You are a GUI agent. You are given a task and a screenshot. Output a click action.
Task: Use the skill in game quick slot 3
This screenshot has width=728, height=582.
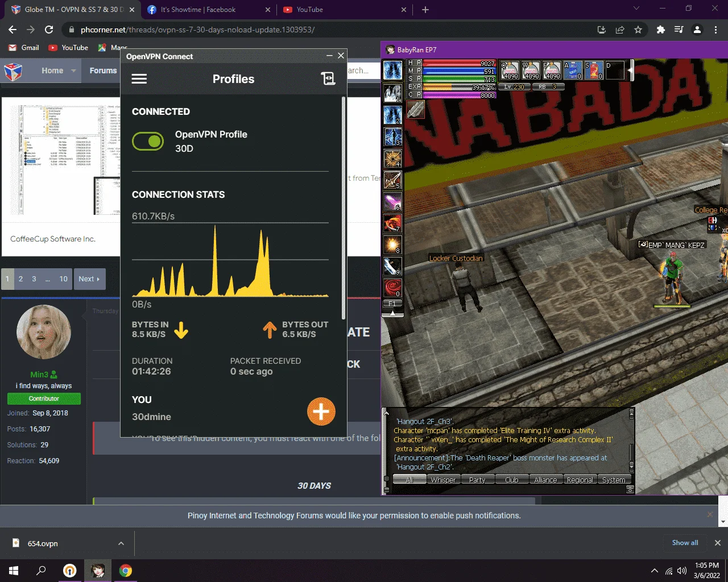tap(393, 136)
